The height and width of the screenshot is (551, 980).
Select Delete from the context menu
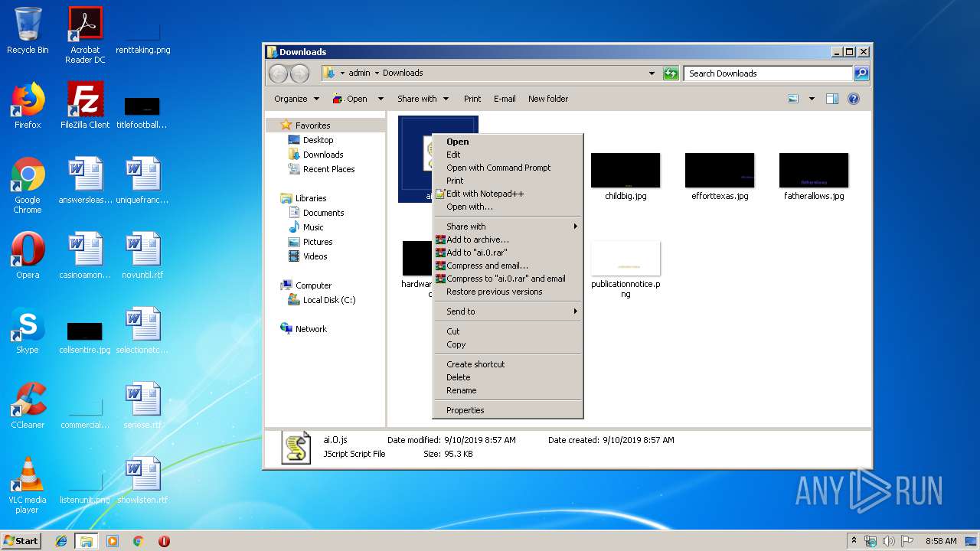pyautogui.click(x=508, y=377)
